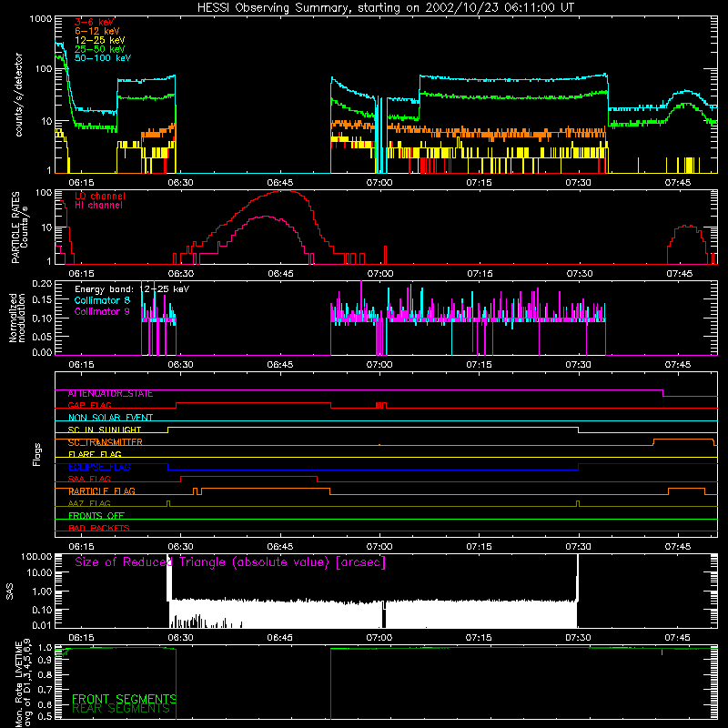The height and width of the screenshot is (728, 728).
Task: Select the 3-6 keV legend label
Action: point(94,22)
